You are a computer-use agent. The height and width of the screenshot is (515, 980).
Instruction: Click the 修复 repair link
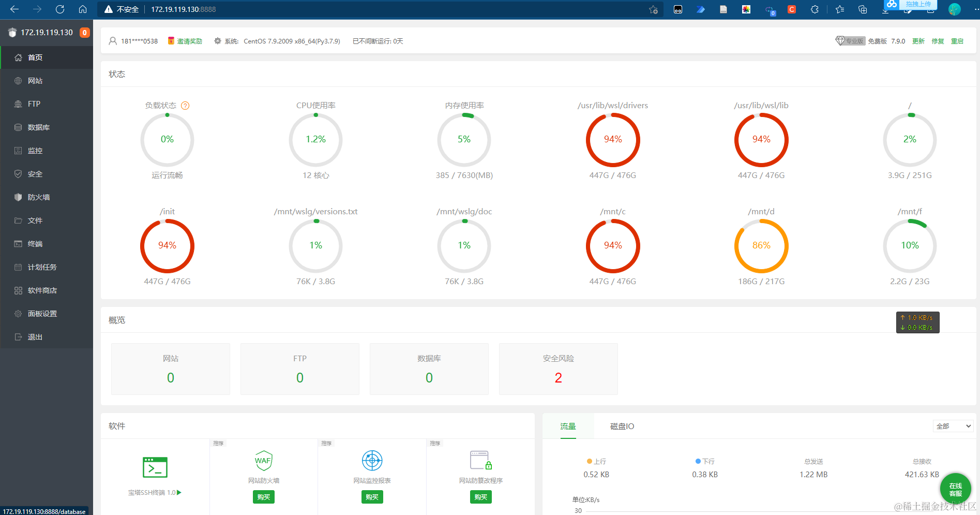(938, 41)
